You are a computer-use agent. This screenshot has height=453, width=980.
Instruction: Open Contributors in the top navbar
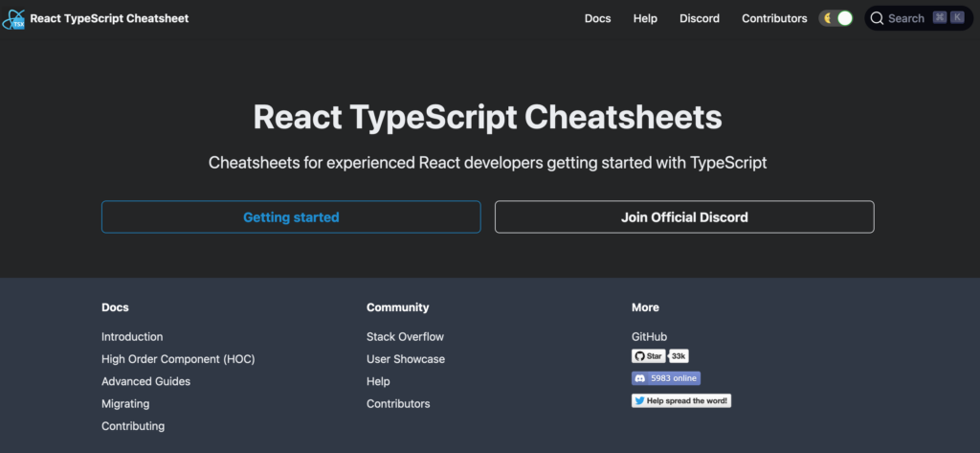point(774,18)
